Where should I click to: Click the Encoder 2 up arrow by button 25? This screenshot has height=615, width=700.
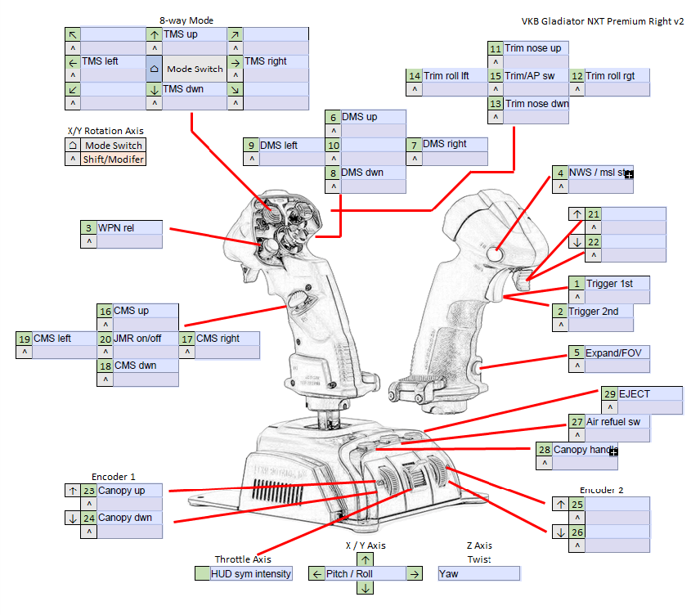[x=560, y=505]
